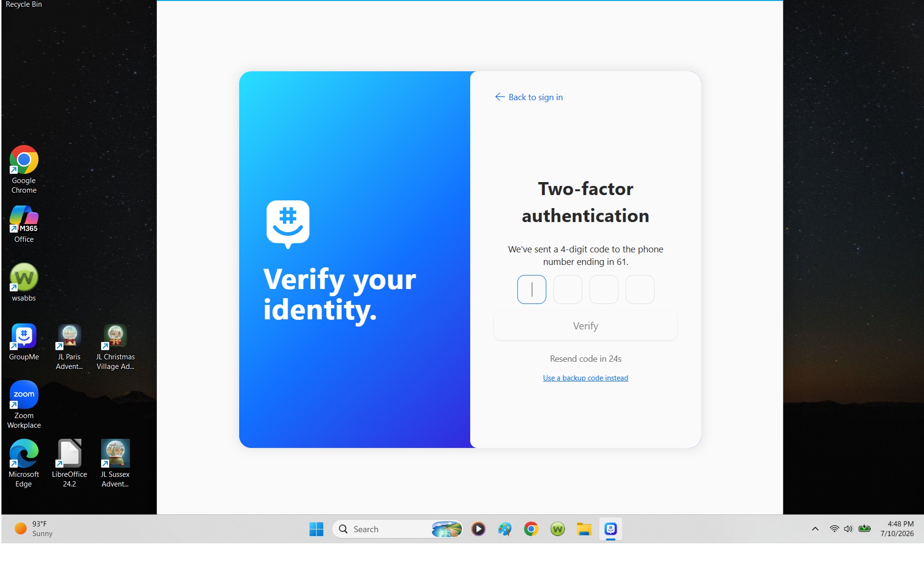Click the search highlight image in Search box
This screenshot has height=578, width=924.
click(447, 529)
